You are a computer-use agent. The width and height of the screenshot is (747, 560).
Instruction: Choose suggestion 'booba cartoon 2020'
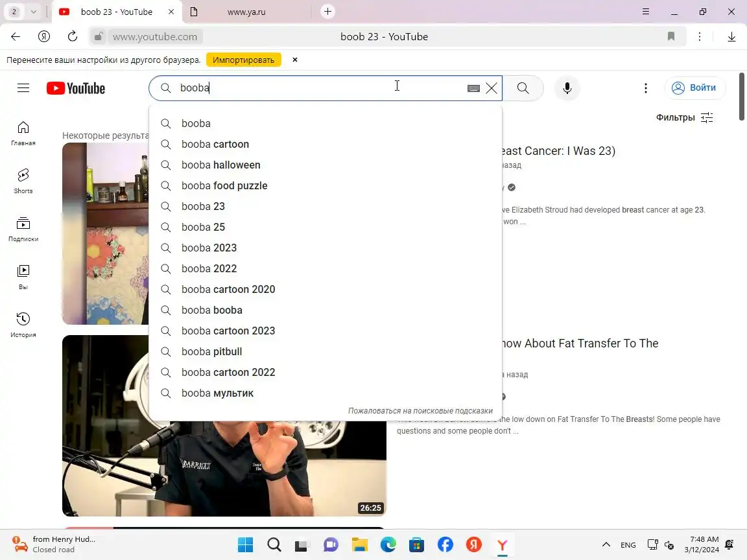(x=326, y=290)
